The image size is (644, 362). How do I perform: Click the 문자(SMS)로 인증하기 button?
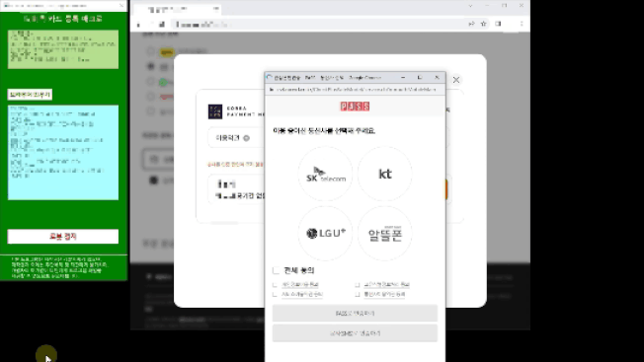tap(355, 333)
